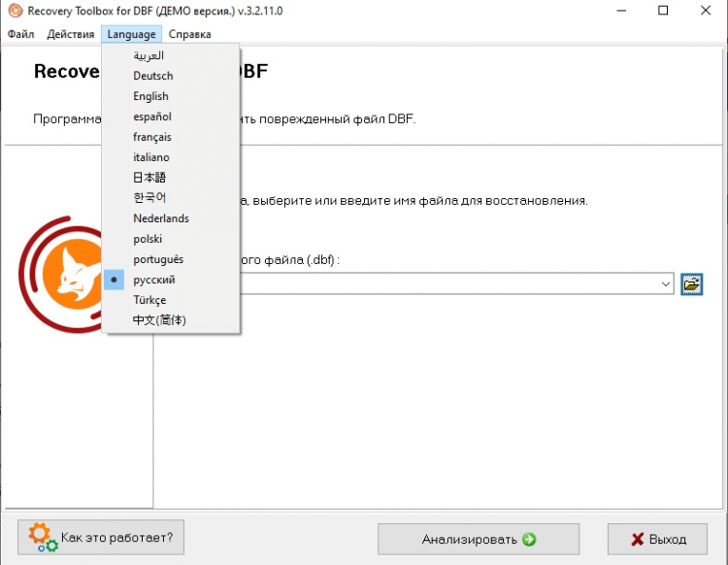Click the selected русский radio item

coord(171,280)
